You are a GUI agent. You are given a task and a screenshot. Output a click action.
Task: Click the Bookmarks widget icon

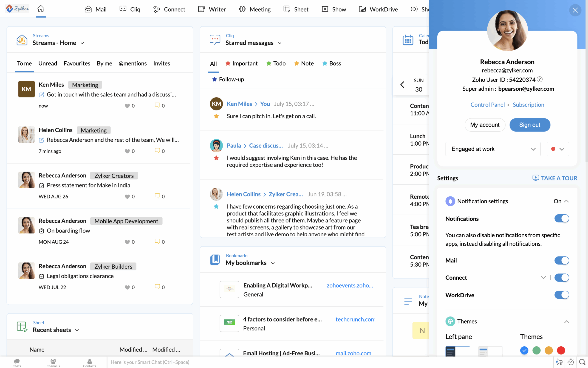pos(215,260)
